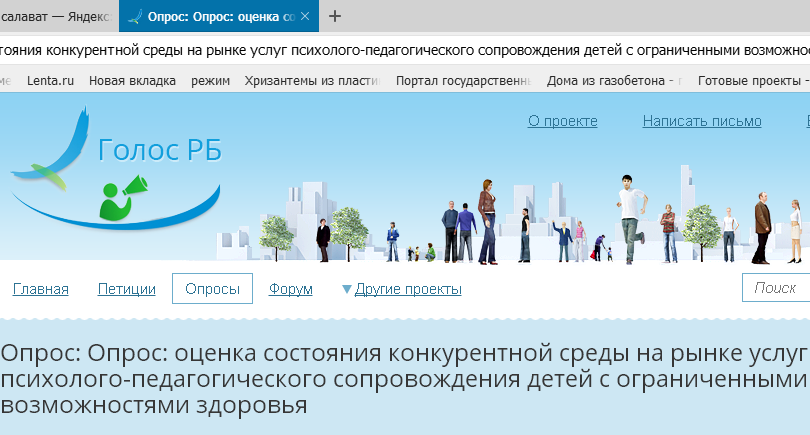Go to the Главная page
The height and width of the screenshot is (435, 810).
(40, 289)
